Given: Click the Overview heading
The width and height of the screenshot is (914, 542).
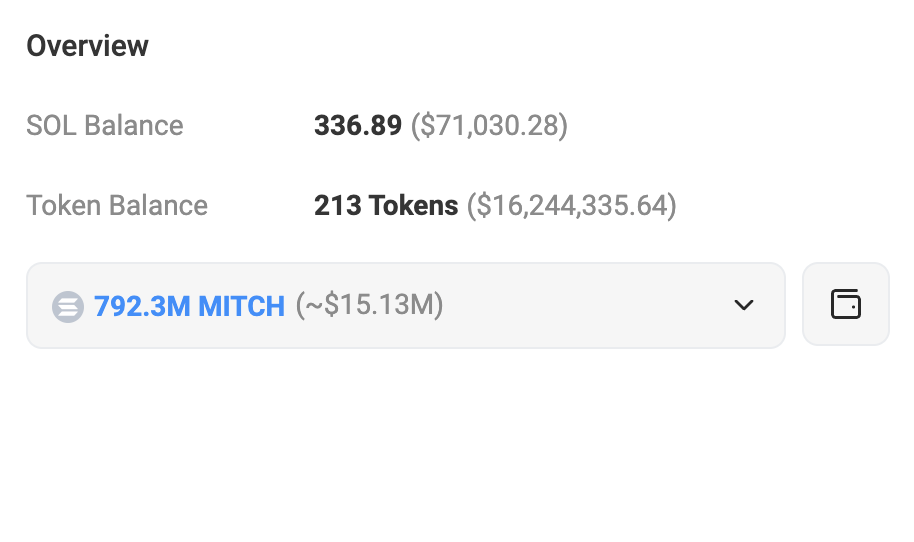Looking at the screenshot, I should pos(87,46).
